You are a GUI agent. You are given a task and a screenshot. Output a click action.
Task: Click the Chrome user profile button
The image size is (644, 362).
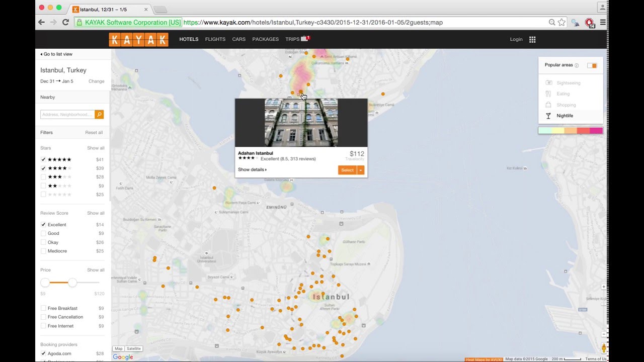point(602,7)
